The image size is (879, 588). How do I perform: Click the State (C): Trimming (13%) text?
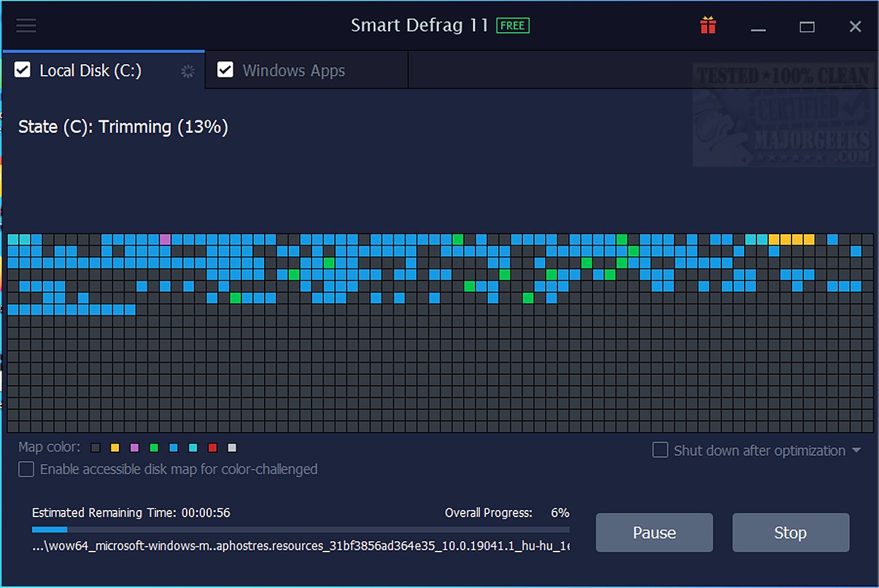123,127
